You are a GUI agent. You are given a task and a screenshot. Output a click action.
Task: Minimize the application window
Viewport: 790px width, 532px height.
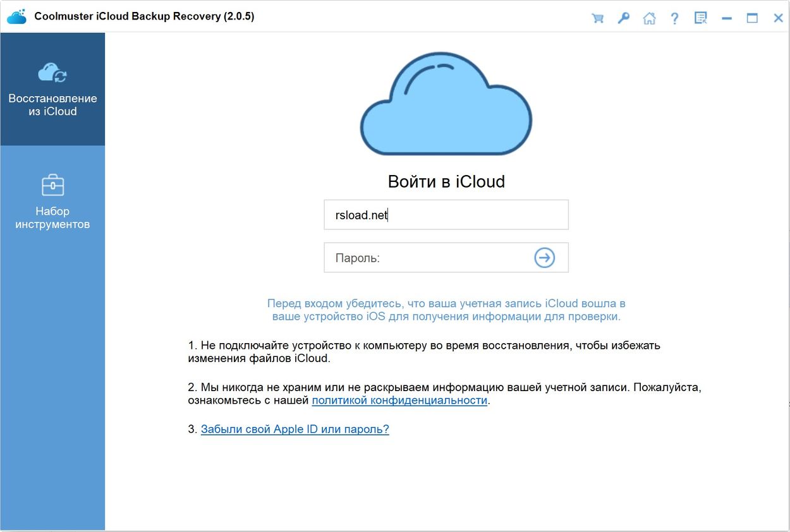point(726,18)
